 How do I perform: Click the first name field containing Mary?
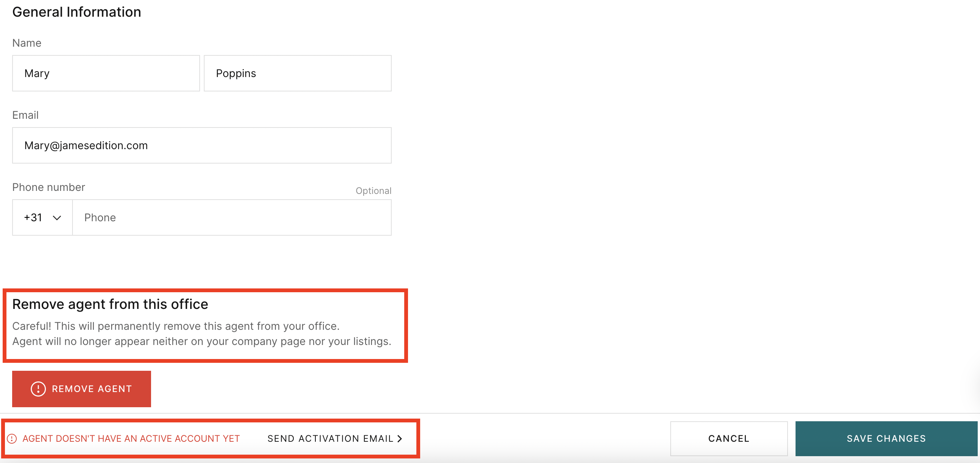coord(106,73)
